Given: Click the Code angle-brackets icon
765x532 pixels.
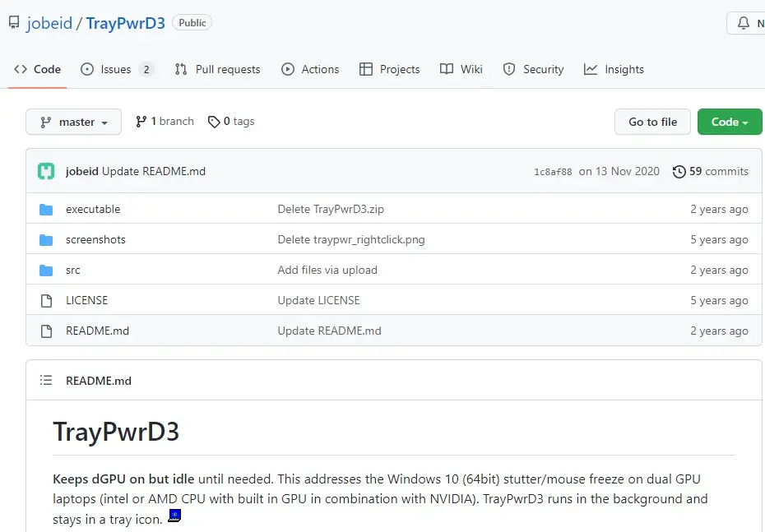Looking at the screenshot, I should pyautogui.click(x=21, y=69).
